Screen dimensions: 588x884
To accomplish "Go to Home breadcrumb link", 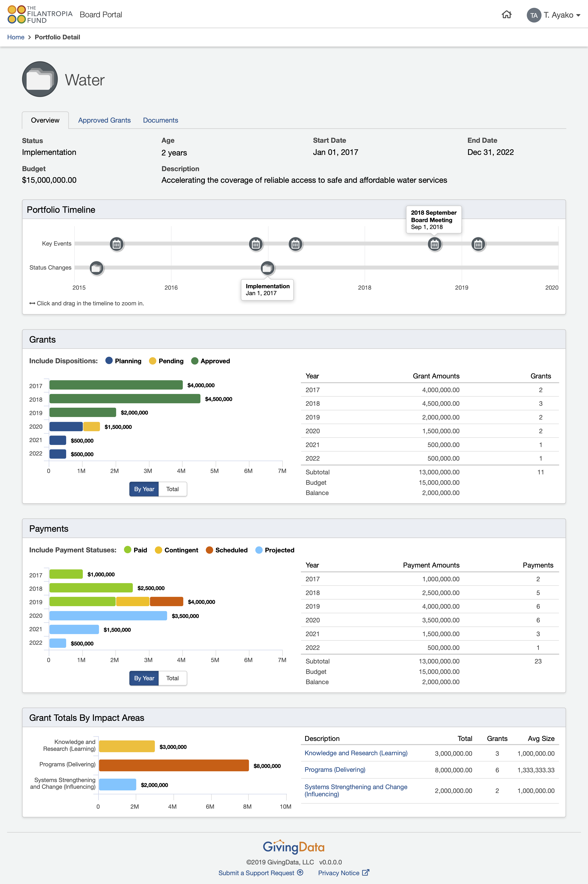I will pyautogui.click(x=16, y=37).
